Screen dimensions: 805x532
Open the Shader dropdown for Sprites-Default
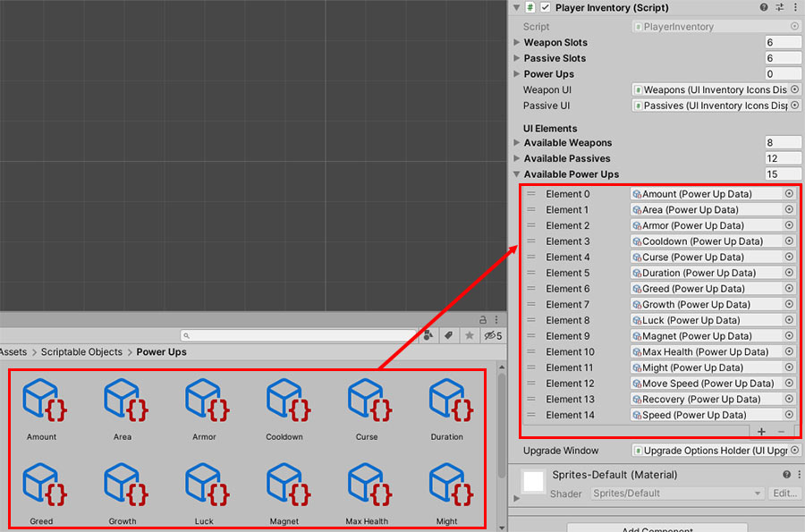pyautogui.click(x=676, y=494)
